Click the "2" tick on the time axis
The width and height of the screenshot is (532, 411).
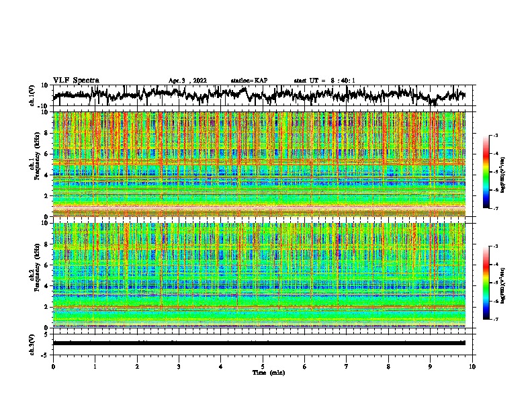pyautogui.click(x=137, y=367)
